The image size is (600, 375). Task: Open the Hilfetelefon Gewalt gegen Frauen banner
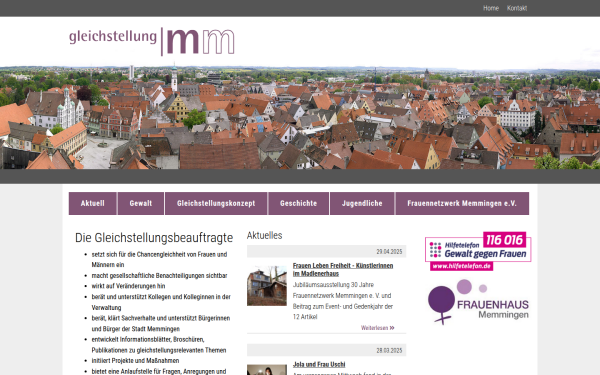478,251
